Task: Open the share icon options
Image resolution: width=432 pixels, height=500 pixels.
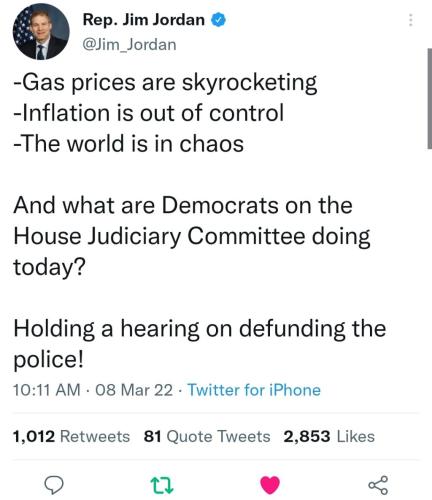Action: tap(378, 485)
